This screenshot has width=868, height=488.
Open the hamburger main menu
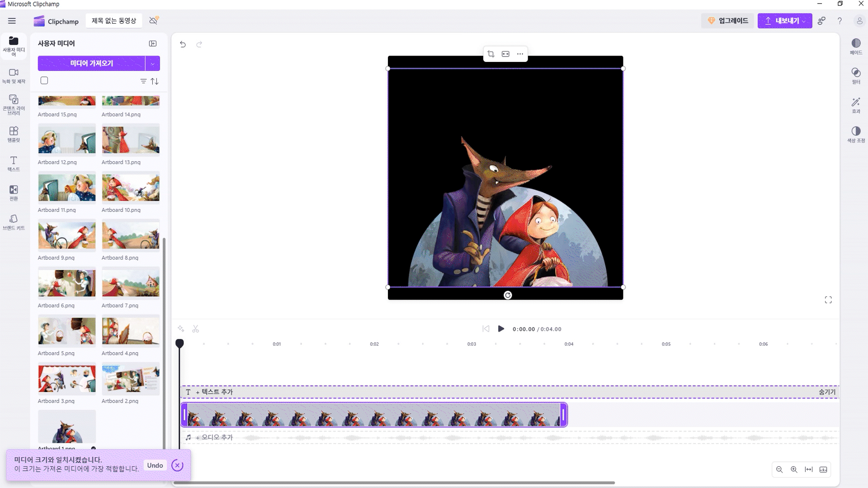pyautogui.click(x=12, y=21)
